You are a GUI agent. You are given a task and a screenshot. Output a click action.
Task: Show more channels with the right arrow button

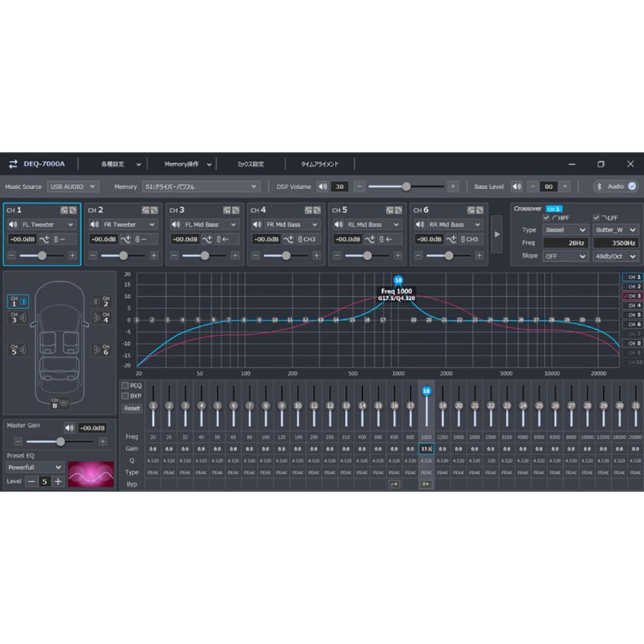click(497, 233)
